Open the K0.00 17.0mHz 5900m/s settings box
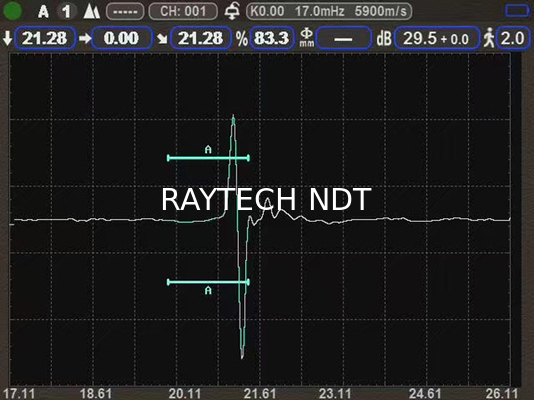The image size is (534, 400). [x=329, y=12]
